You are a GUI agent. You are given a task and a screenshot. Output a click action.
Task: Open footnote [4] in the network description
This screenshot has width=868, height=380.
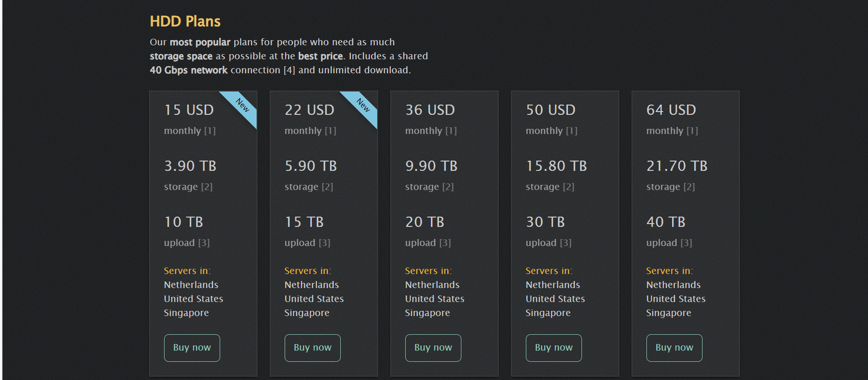(289, 70)
